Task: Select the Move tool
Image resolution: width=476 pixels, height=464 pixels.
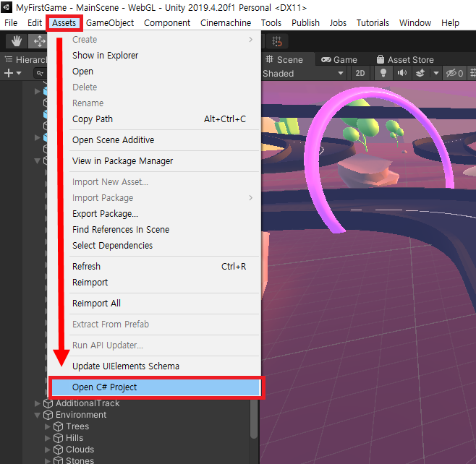Action: point(38,41)
